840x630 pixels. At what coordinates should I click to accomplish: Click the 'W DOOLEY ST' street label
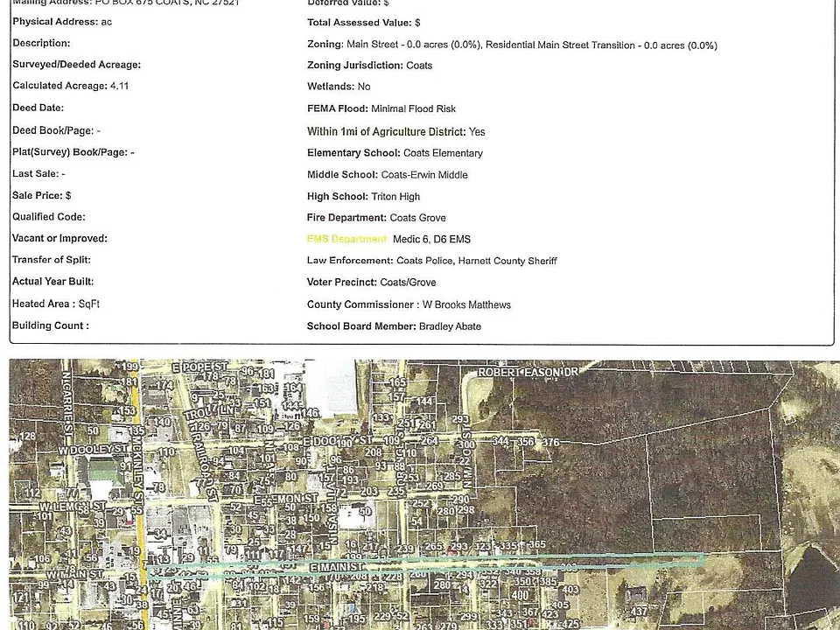click(x=93, y=449)
